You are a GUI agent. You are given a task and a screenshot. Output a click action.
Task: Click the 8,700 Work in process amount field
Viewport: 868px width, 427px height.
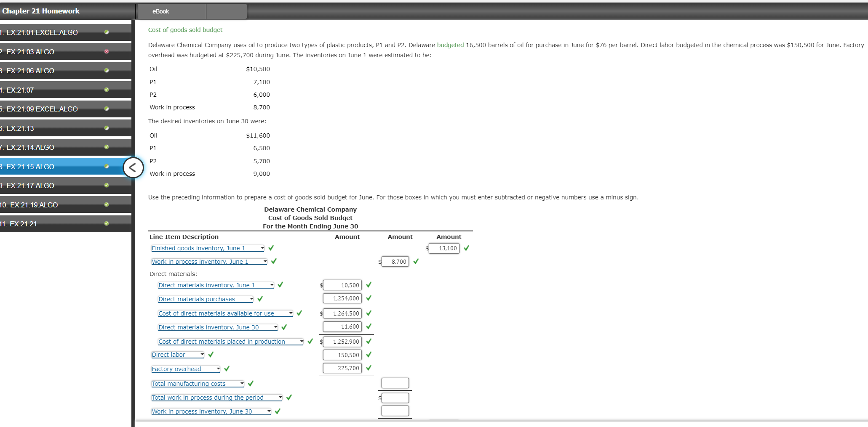pos(395,261)
